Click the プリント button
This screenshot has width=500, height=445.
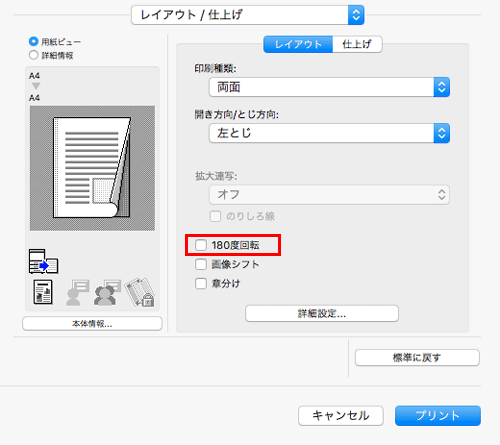point(438,416)
